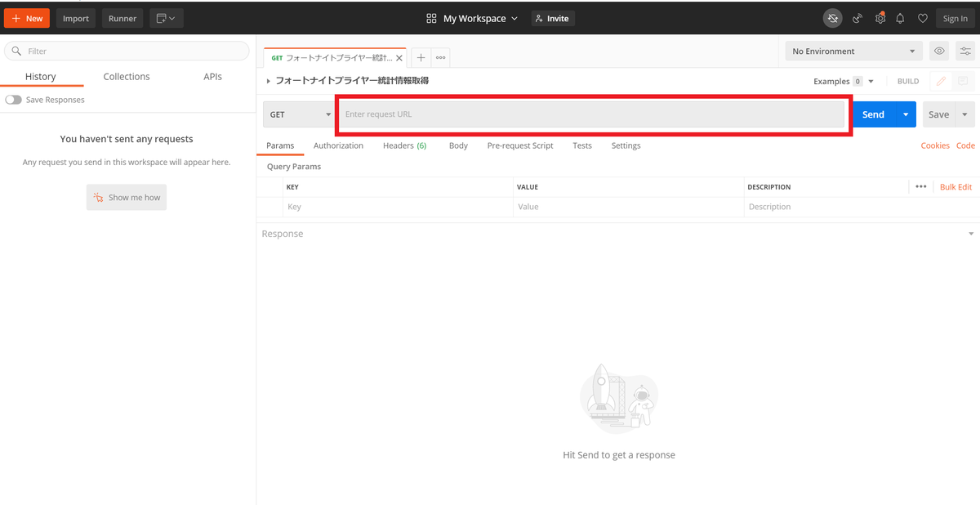Click the Send button

tap(872, 114)
